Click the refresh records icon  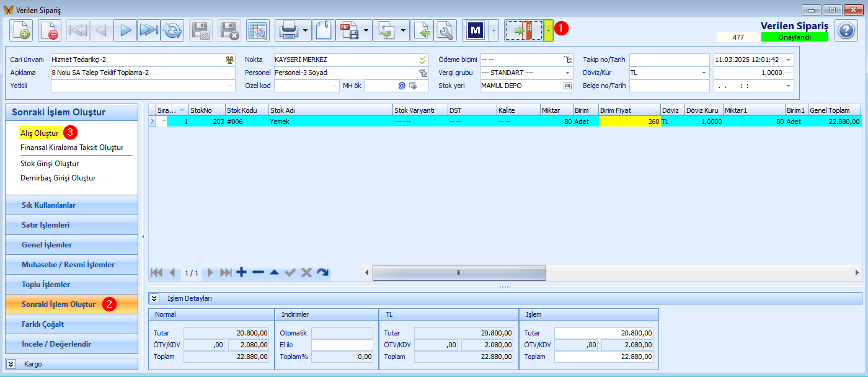172,30
